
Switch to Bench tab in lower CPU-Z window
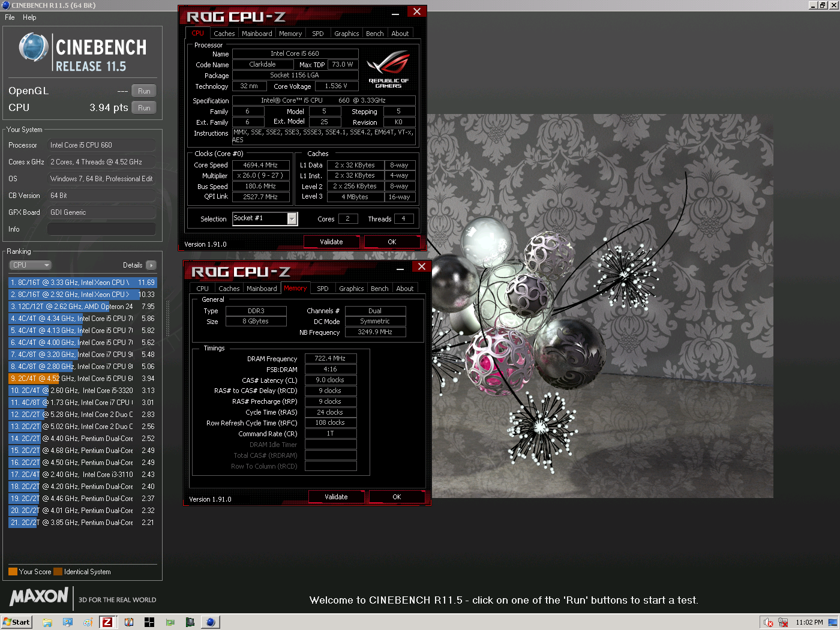[x=380, y=289]
